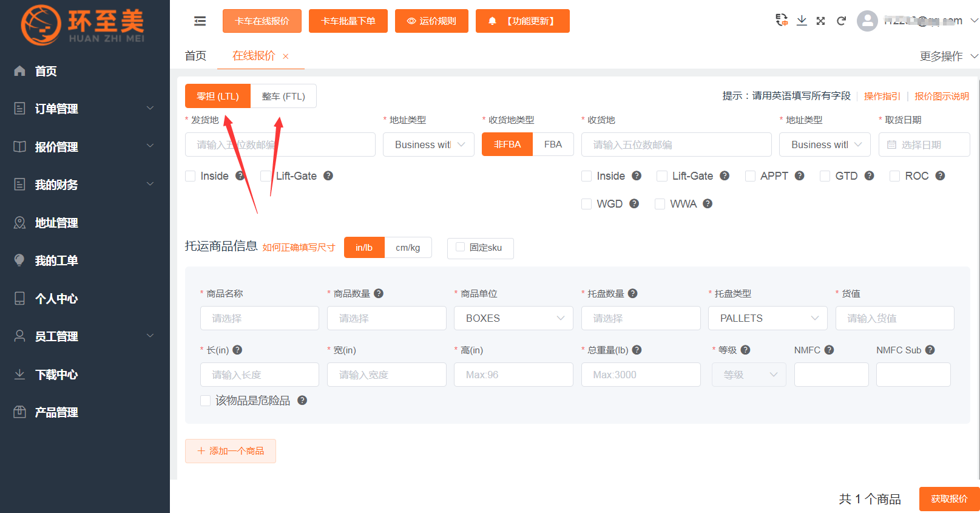Click help icon beside GTD option
This screenshot has width=980, height=513.
[869, 176]
